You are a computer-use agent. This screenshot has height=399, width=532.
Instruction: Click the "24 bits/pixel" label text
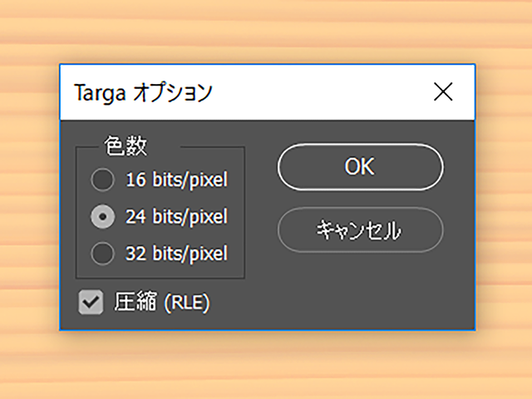click(x=176, y=216)
